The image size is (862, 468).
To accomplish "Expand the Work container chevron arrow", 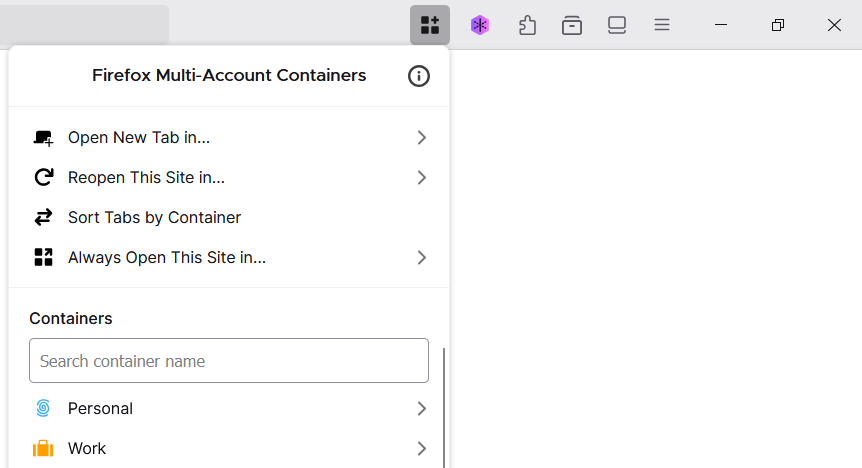I will click(x=422, y=449).
